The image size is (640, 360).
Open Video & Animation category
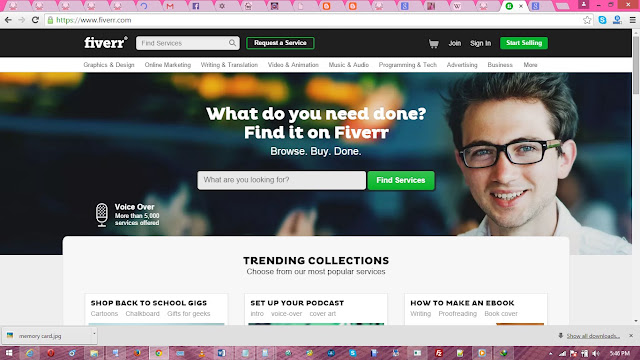(x=293, y=65)
